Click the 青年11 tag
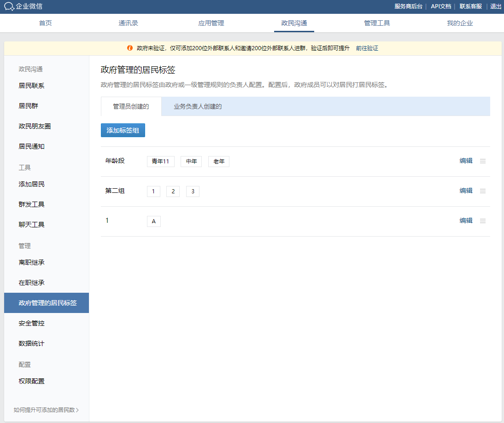504x423 pixels. tap(161, 161)
